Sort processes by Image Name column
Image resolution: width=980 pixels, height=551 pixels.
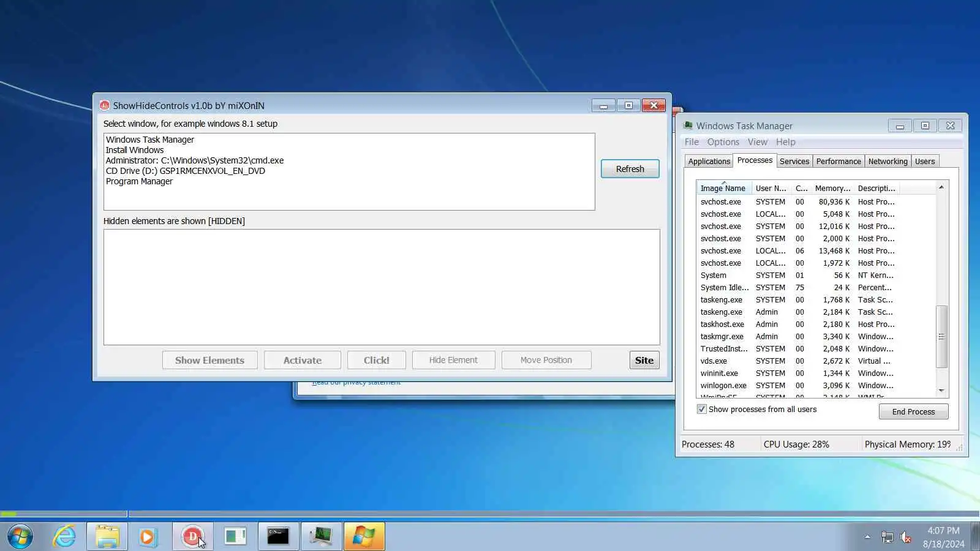[x=724, y=188]
